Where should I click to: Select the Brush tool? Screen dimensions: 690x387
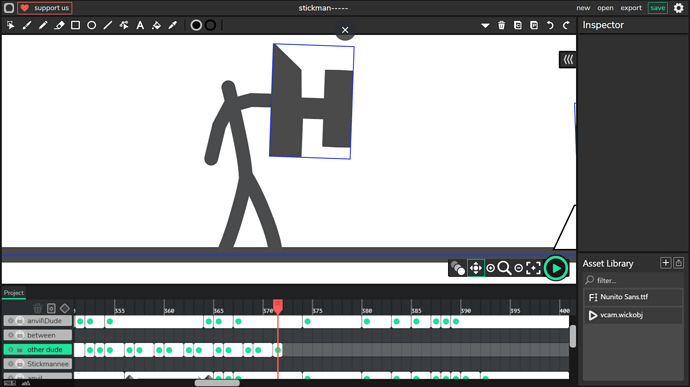[x=26, y=25]
